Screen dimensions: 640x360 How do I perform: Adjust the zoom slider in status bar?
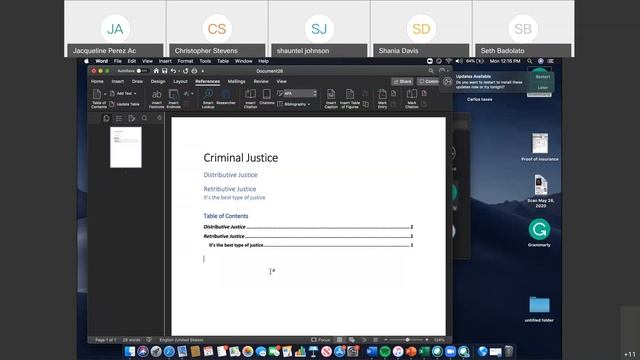coord(407,340)
